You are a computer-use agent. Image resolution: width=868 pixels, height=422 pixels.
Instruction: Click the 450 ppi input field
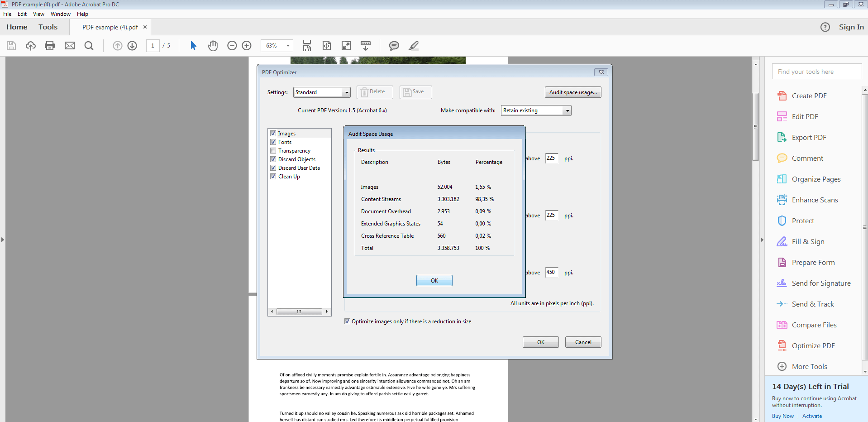tap(552, 272)
